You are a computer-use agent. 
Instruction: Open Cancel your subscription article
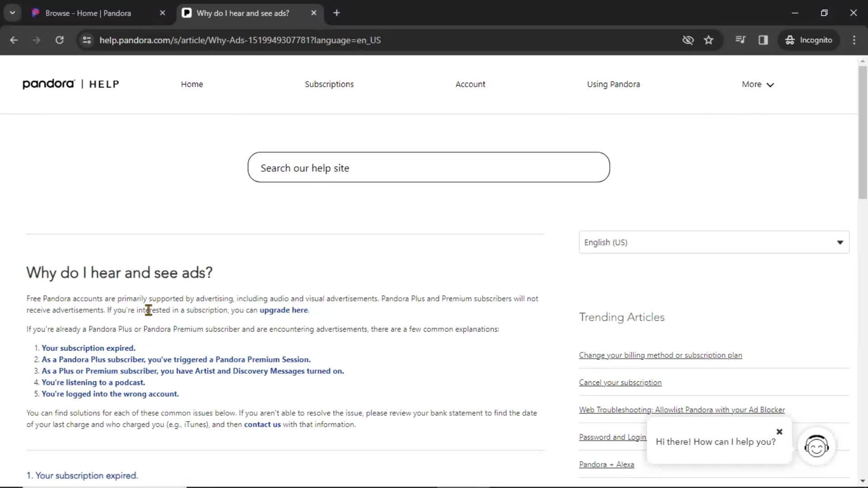(620, 383)
